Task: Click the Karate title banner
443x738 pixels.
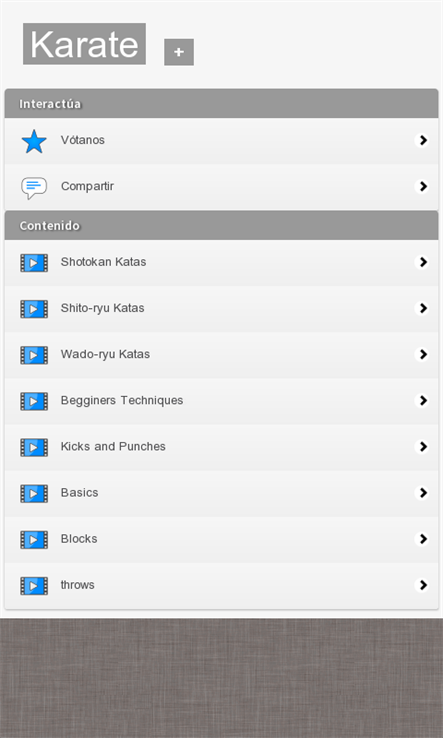Action: [x=84, y=44]
